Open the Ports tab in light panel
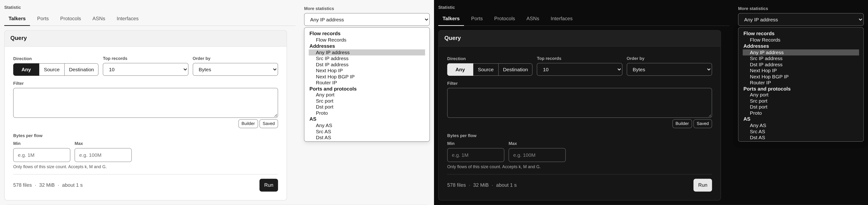 tap(43, 19)
